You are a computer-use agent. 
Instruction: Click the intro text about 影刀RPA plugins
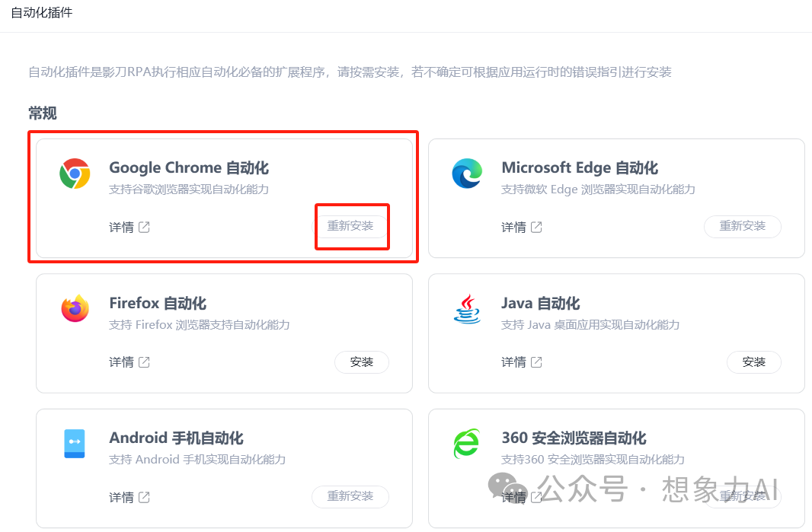pos(350,72)
